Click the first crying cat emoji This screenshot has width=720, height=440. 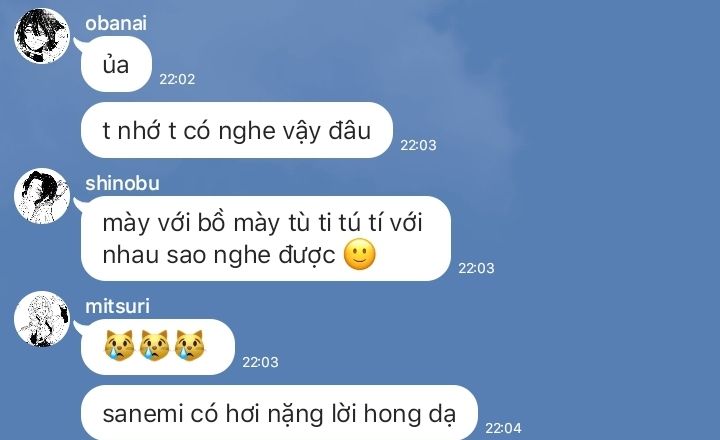point(119,346)
